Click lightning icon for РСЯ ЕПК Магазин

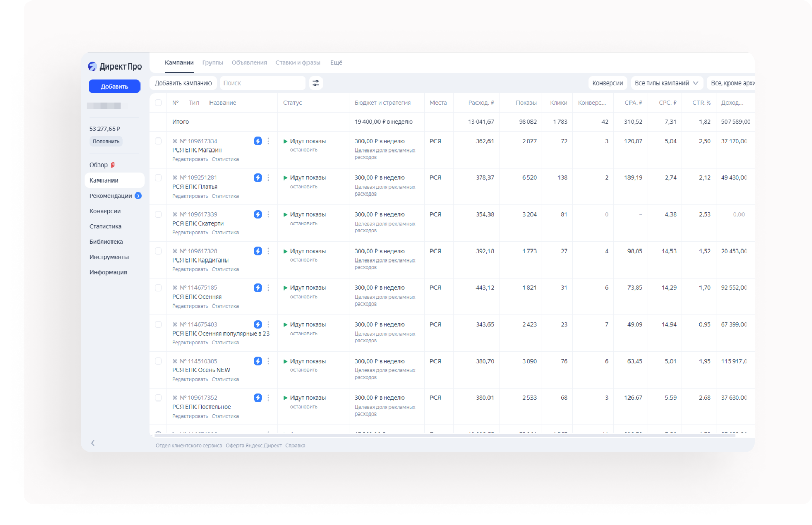[258, 141]
